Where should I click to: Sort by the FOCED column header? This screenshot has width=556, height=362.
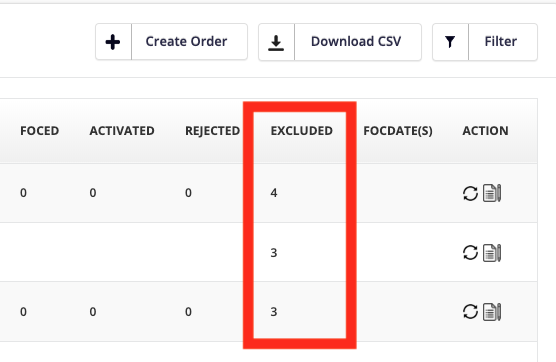tap(39, 131)
